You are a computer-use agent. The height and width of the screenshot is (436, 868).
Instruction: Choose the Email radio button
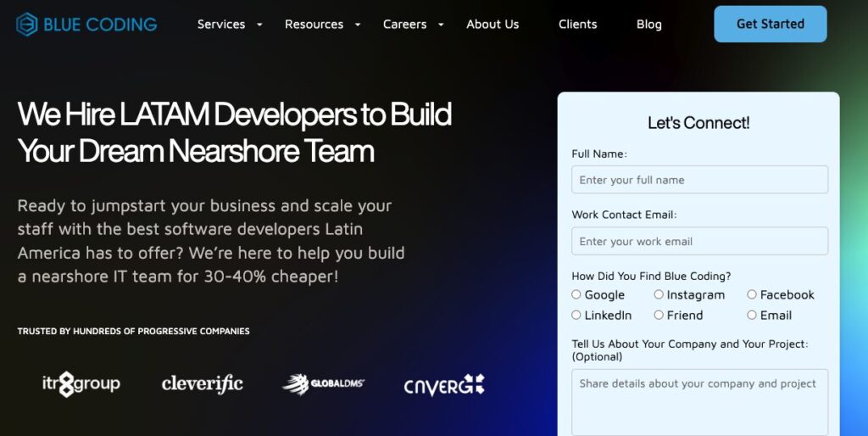752,315
